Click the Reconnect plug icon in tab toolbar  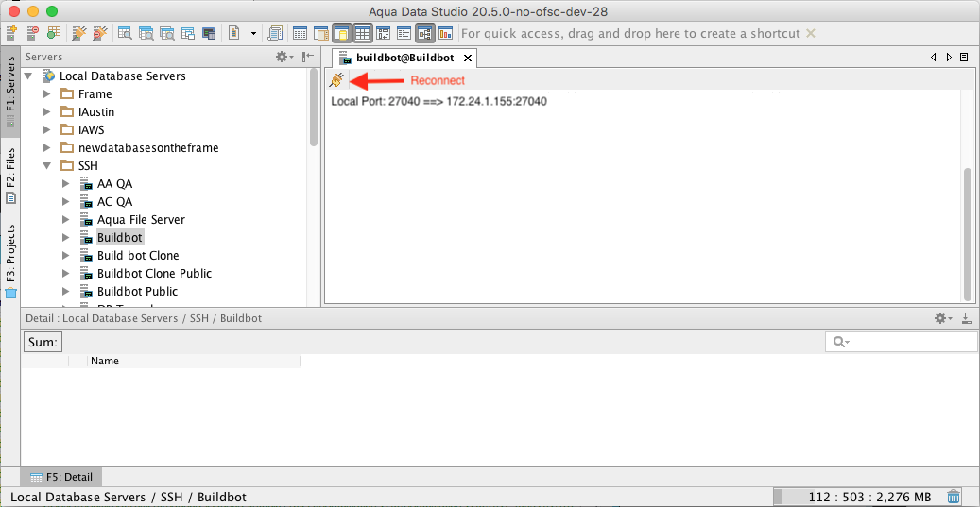(x=336, y=80)
